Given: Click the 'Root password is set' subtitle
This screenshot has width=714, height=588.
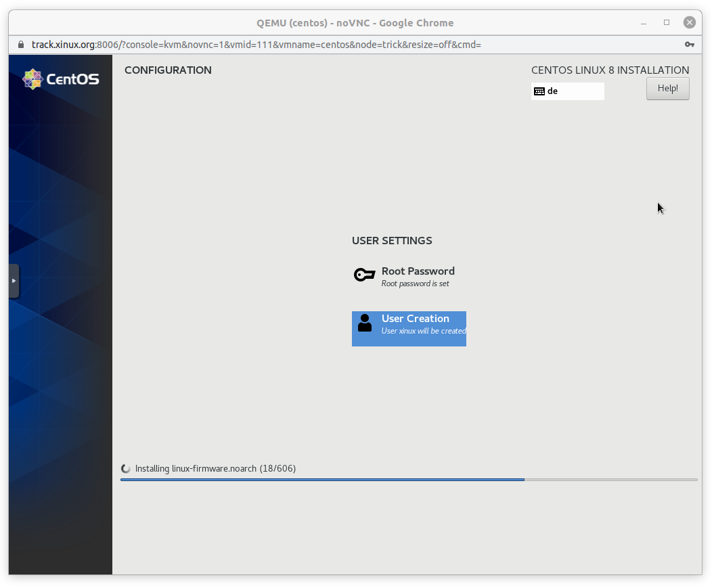Looking at the screenshot, I should tap(415, 284).
